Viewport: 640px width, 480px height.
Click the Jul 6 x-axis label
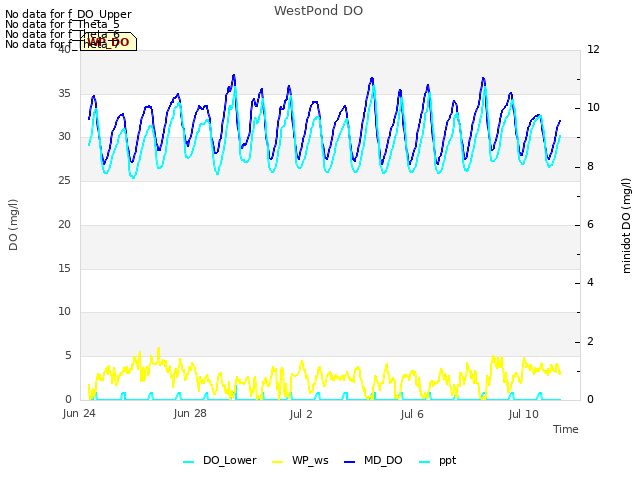coord(412,414)
